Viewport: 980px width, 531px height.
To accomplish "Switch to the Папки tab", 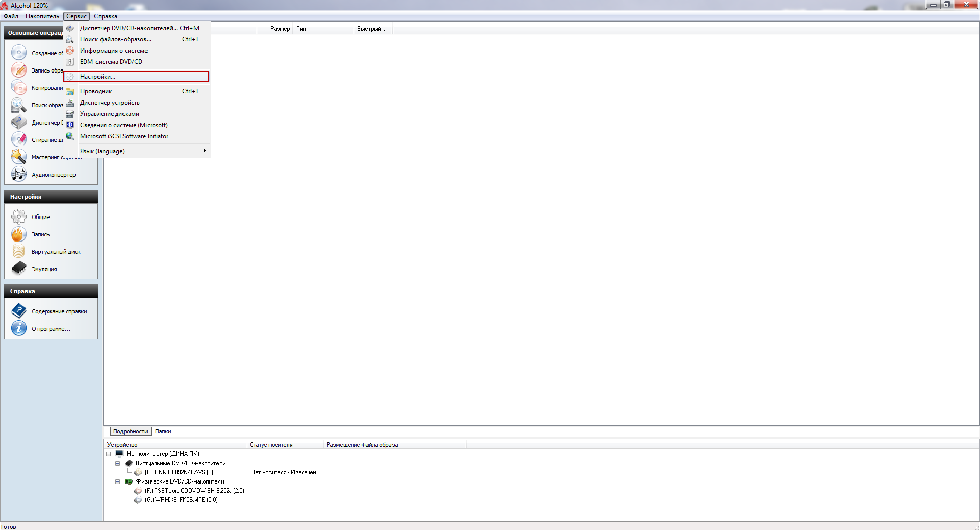I will pos(163,431).
